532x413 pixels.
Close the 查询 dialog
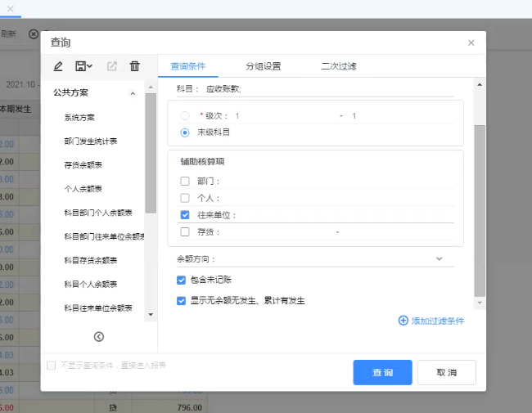click(471, 43)
